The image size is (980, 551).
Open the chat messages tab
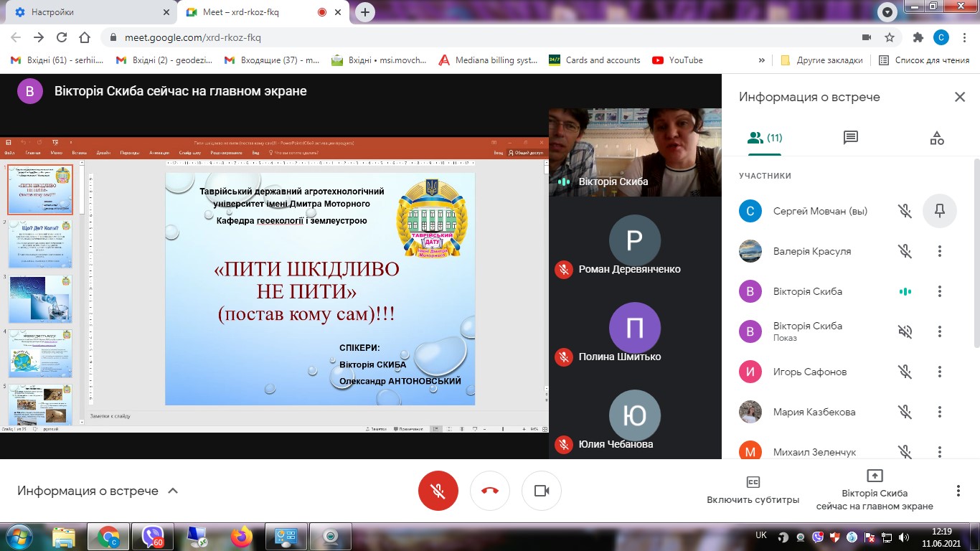tap(850, 138)
